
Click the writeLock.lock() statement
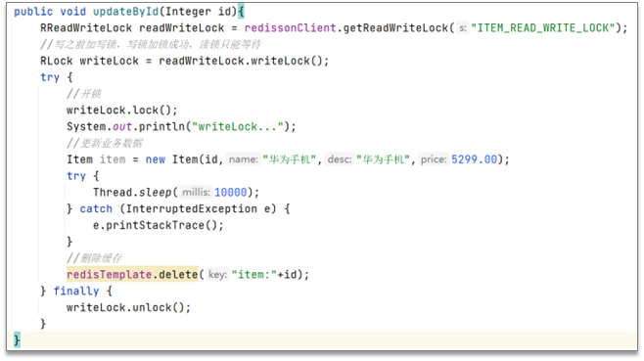[x=122, y=111]
